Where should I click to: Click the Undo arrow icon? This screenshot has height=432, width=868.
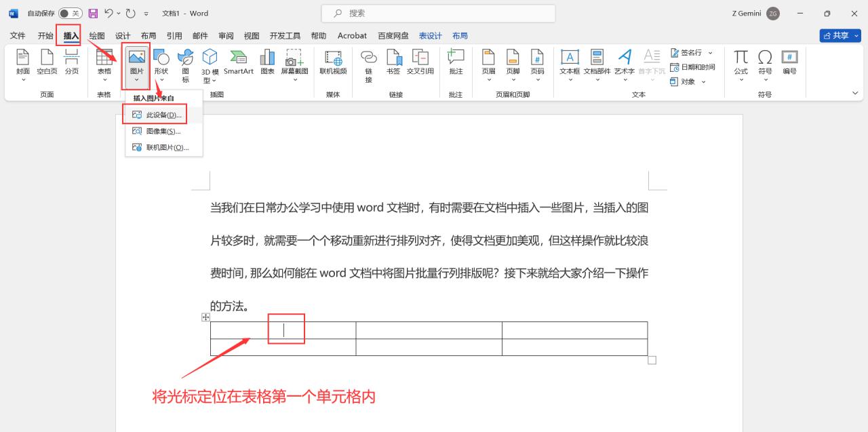tap(108, 13)
